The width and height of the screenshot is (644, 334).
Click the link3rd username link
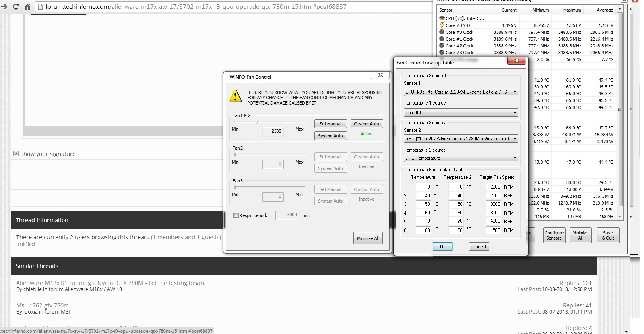(x=25, y=244)
